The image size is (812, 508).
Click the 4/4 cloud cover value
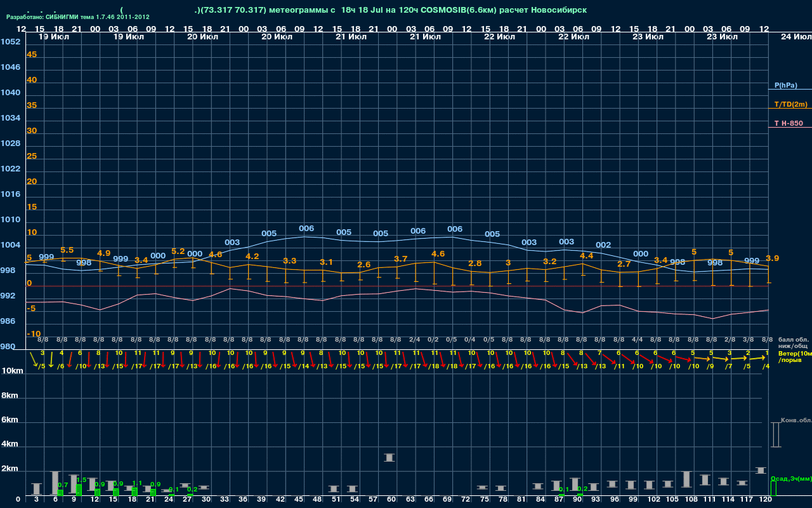point(638,340)
